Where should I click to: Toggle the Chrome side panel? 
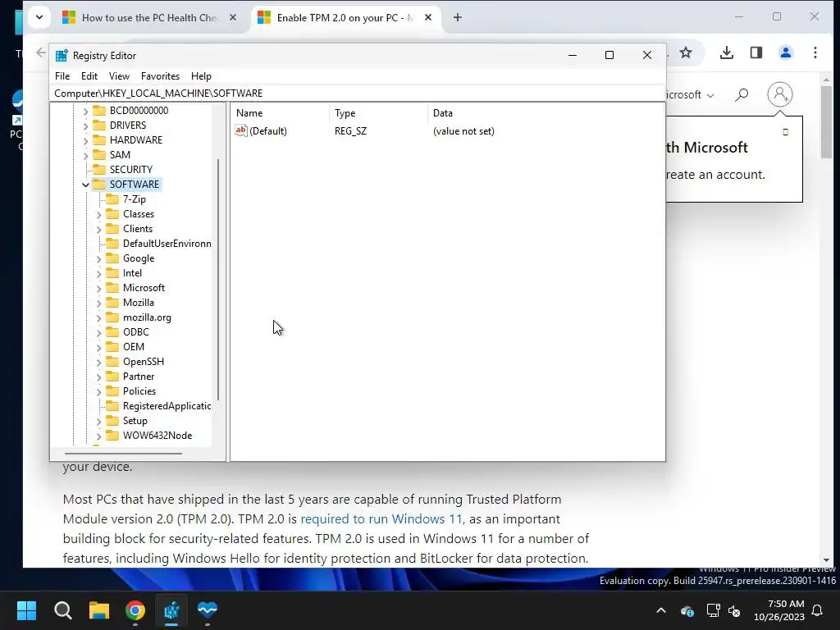[x=756, y=52]
